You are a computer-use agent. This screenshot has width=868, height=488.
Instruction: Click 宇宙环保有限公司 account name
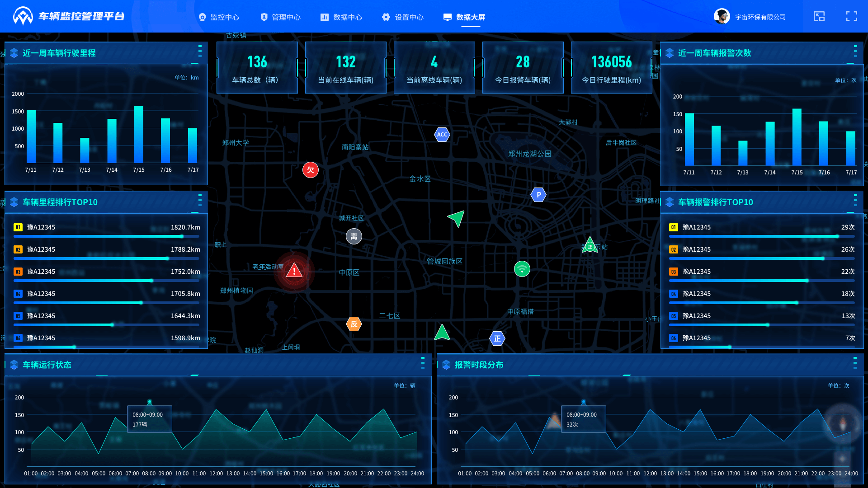[760, 17]
